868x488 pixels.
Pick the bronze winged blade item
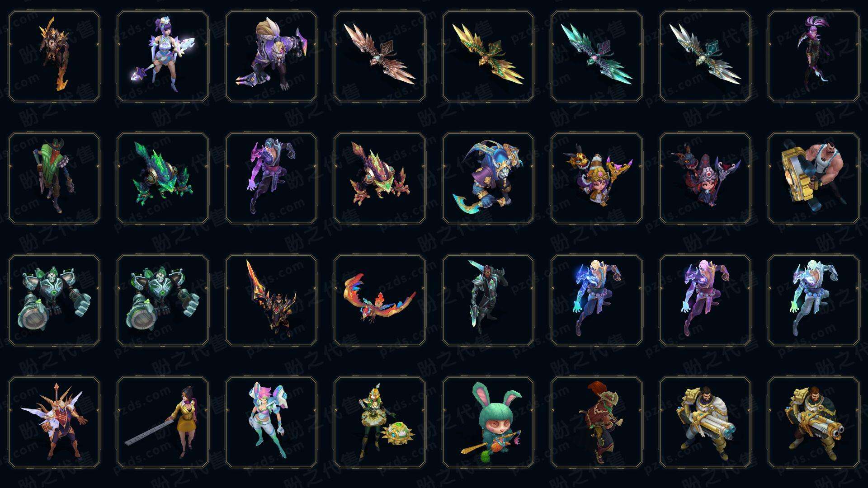tap(380, 56)
